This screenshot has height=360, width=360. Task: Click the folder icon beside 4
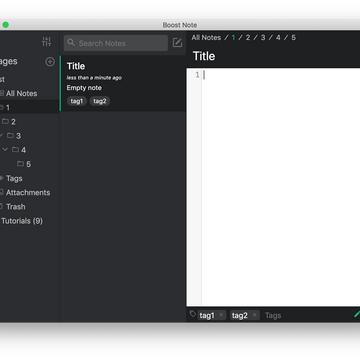coord(15,150)
